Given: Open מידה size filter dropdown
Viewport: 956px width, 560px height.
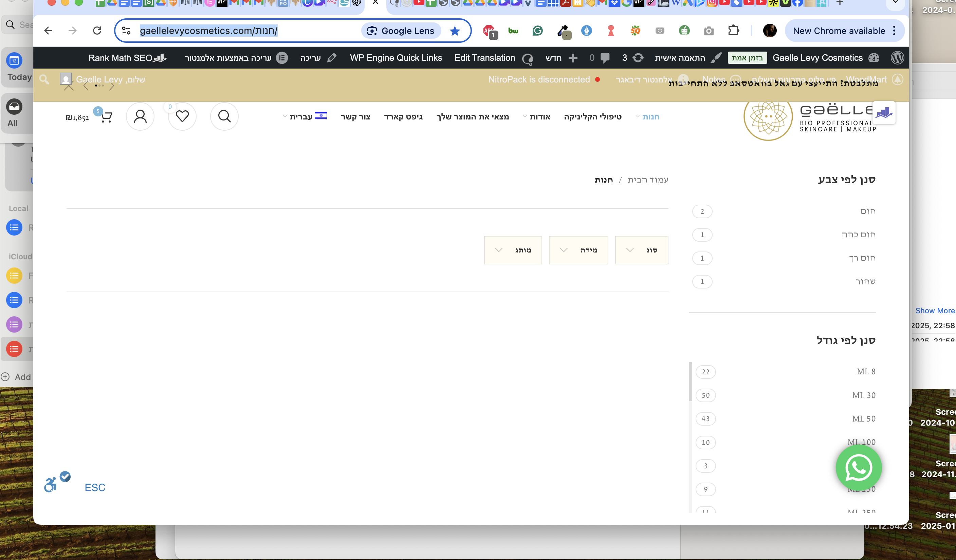Looking at the screenshot, I should [578, 250].
